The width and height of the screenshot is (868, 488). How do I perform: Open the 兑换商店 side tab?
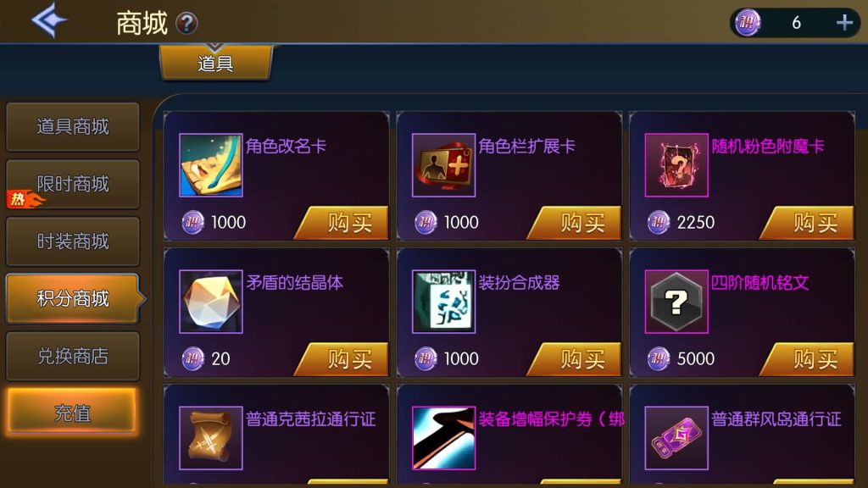point(73,356)
